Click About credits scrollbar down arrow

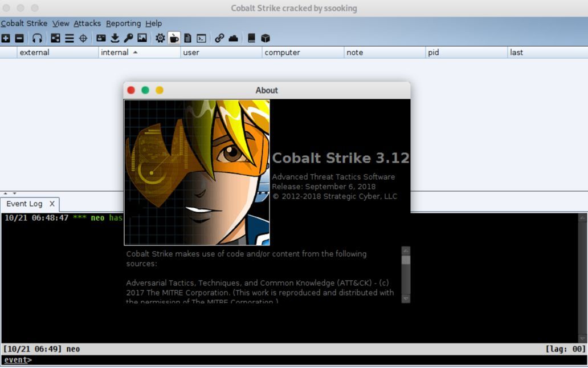coord(406,298)
